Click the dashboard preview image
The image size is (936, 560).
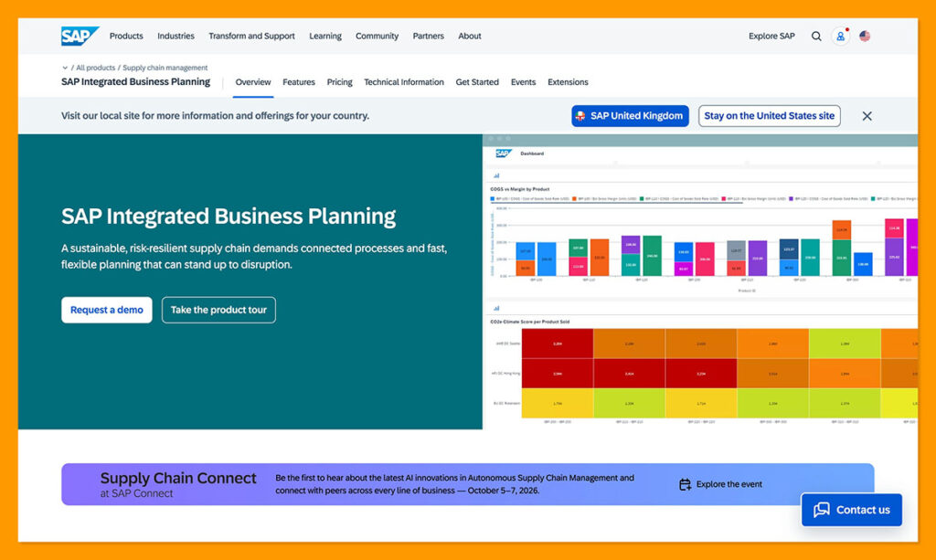click(699, 281)
